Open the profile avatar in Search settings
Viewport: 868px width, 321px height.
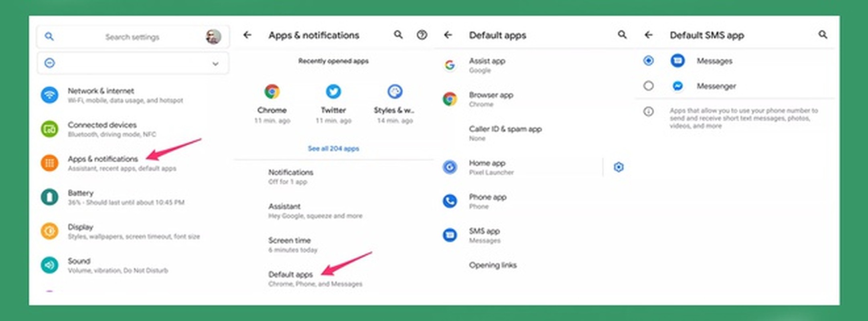(x=213, y=37)
